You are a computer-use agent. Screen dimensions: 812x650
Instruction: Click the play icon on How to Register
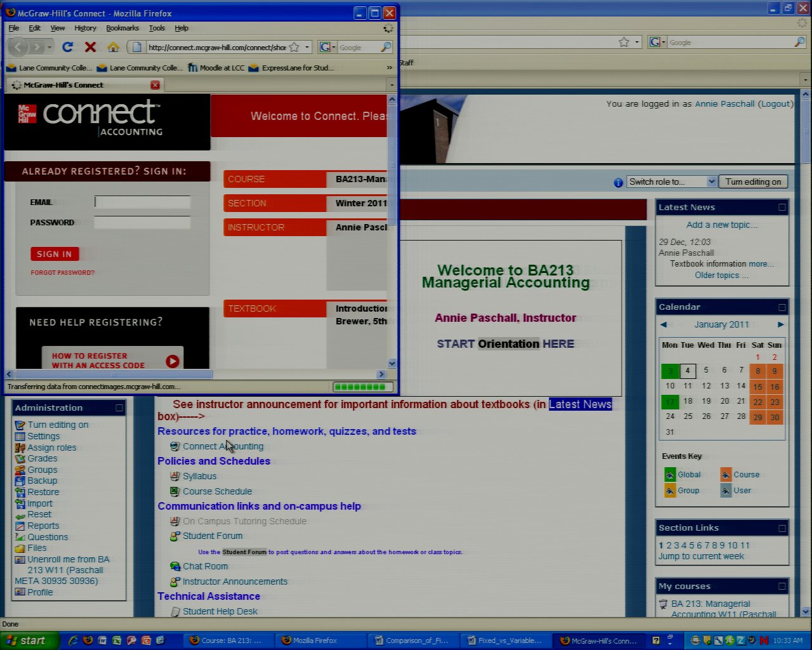tap(172, 361)
